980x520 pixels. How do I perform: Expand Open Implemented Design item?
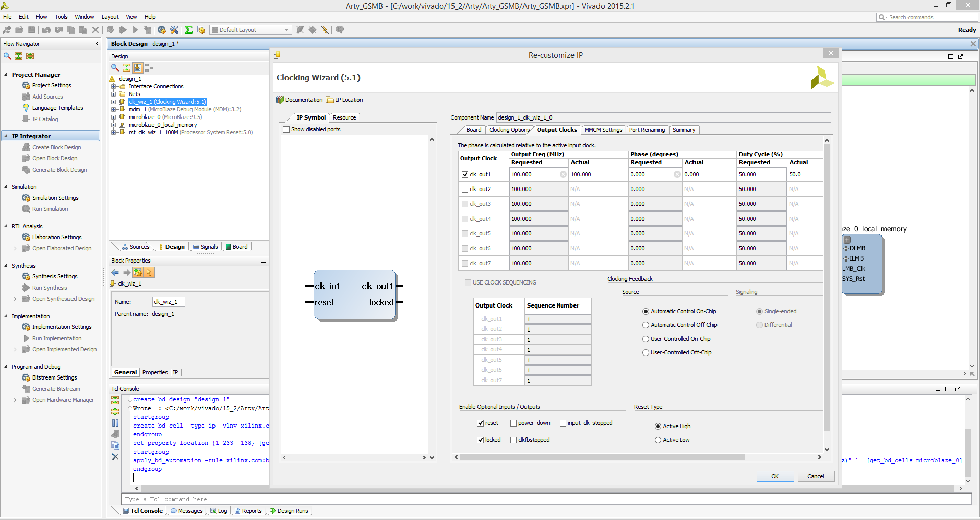15,349
